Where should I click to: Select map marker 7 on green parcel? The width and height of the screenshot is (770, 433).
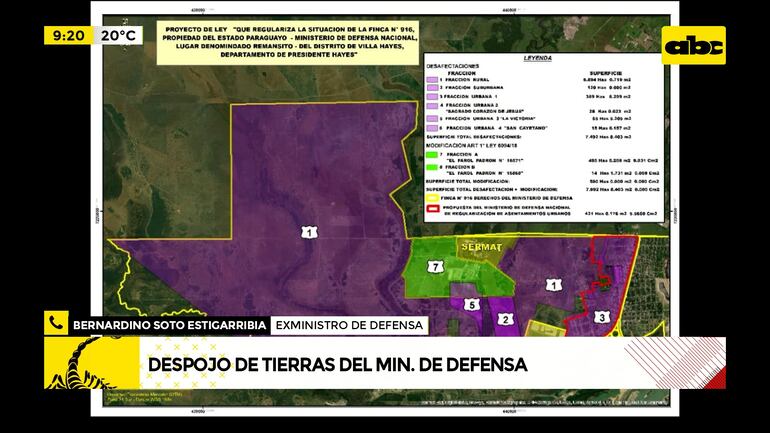(435, 266)
